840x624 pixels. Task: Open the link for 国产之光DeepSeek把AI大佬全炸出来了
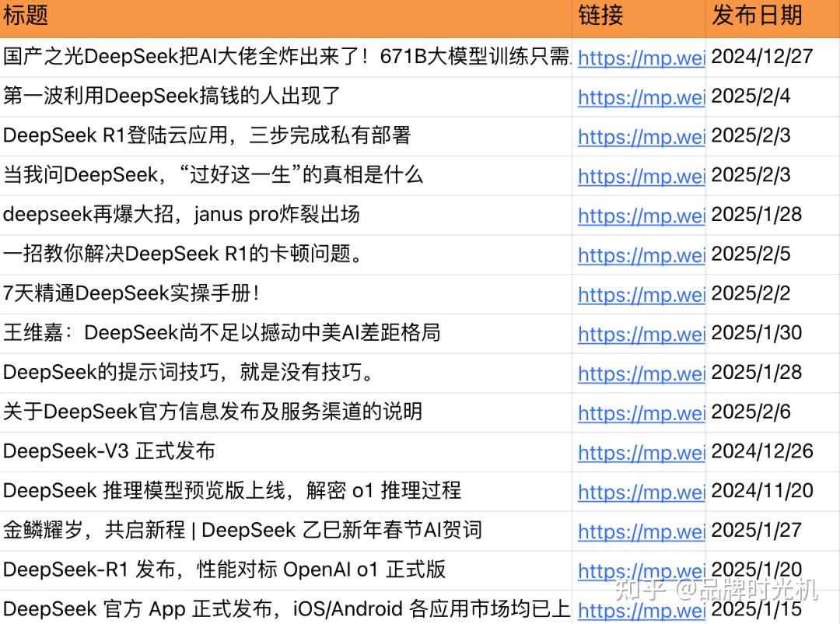[640, 58]
